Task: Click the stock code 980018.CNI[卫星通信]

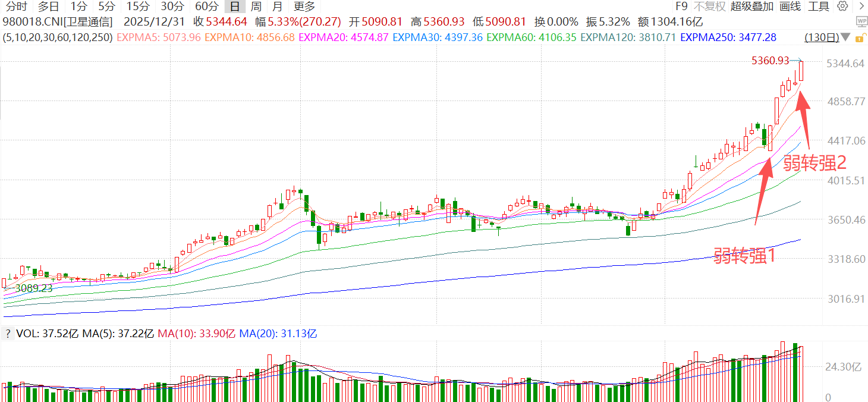Action: (58, 22)
